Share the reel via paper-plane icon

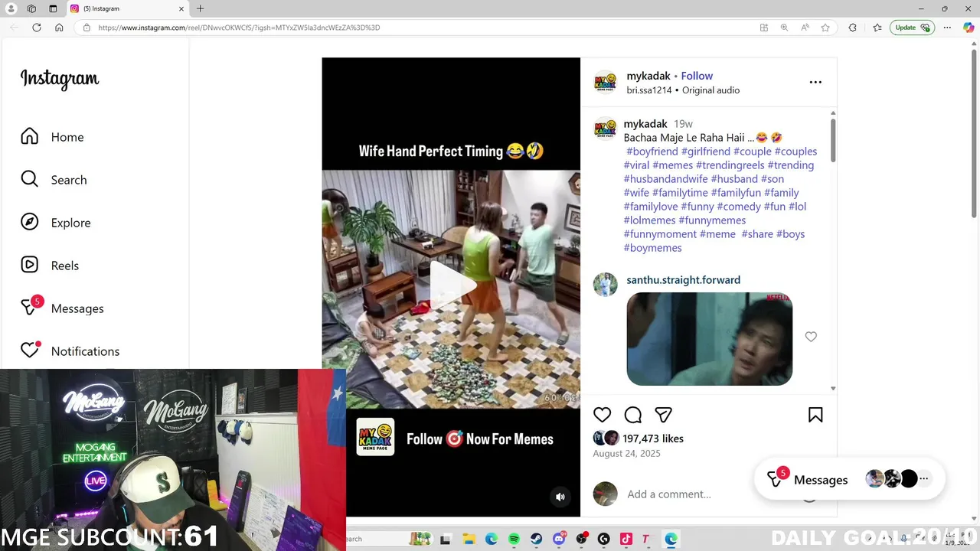663,414
